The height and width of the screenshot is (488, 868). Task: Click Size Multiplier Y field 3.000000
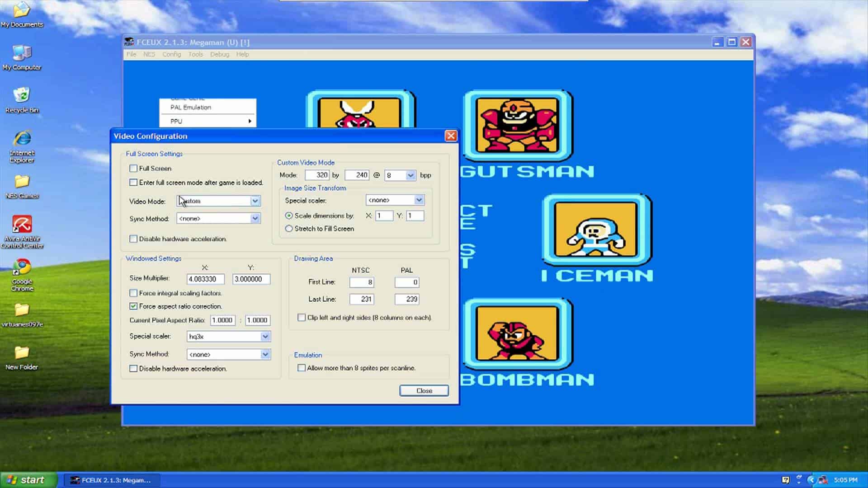[251, 279]
